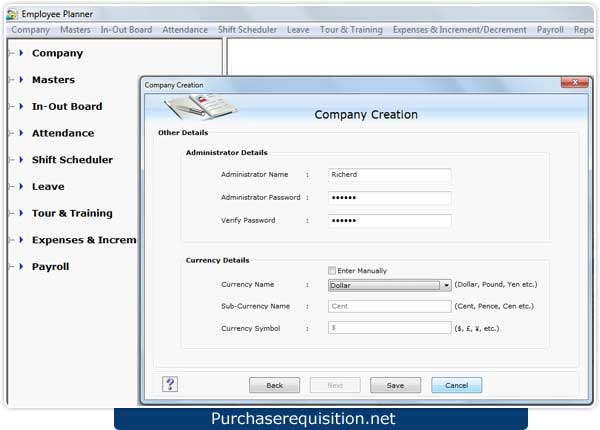The image size is (600, 430).
Task: Open the In-Out Board menu
Action: (x=126, y=30)
